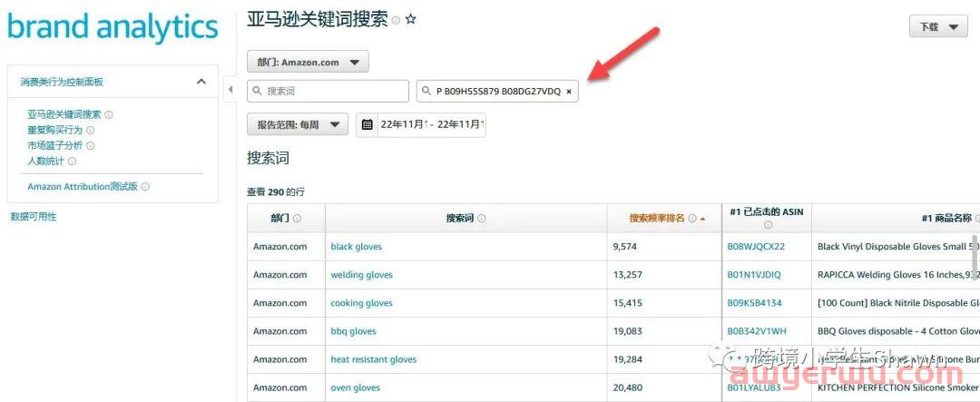Select rank value 13,257
Viewport: 980px width, 402px height.
pyautogui.click(x=628, y=274)
